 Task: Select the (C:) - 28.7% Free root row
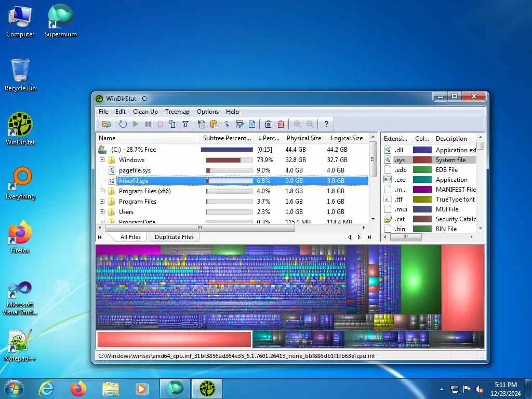232,149
